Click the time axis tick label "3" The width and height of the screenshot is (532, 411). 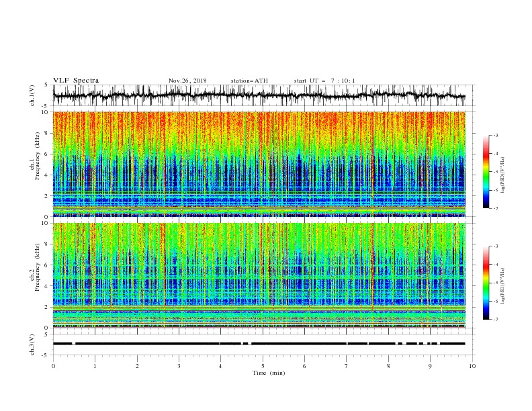point(179,366)
